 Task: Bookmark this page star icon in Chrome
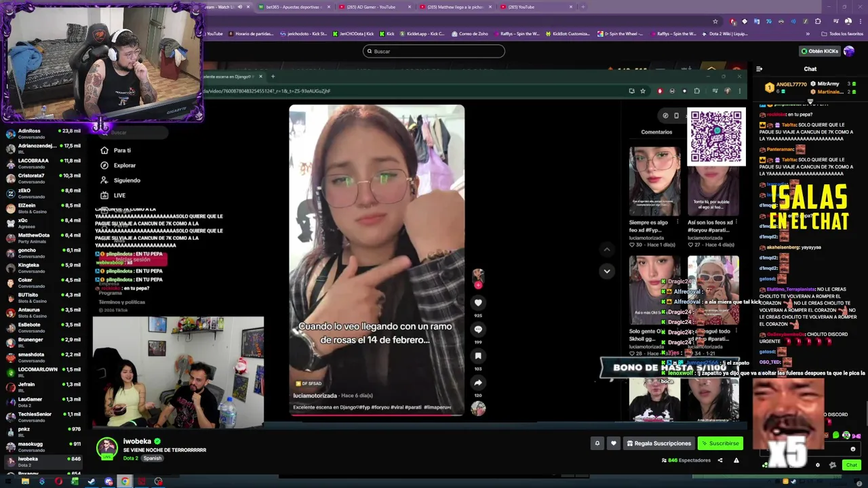click(715, 21)
